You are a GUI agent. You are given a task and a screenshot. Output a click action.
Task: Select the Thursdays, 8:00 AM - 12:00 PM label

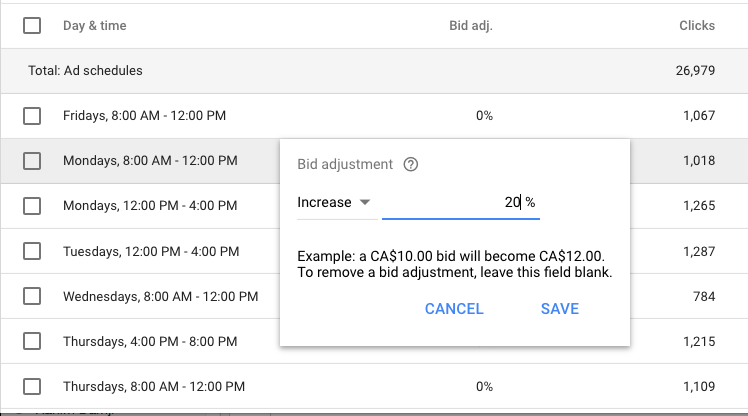tap(154, 386)
